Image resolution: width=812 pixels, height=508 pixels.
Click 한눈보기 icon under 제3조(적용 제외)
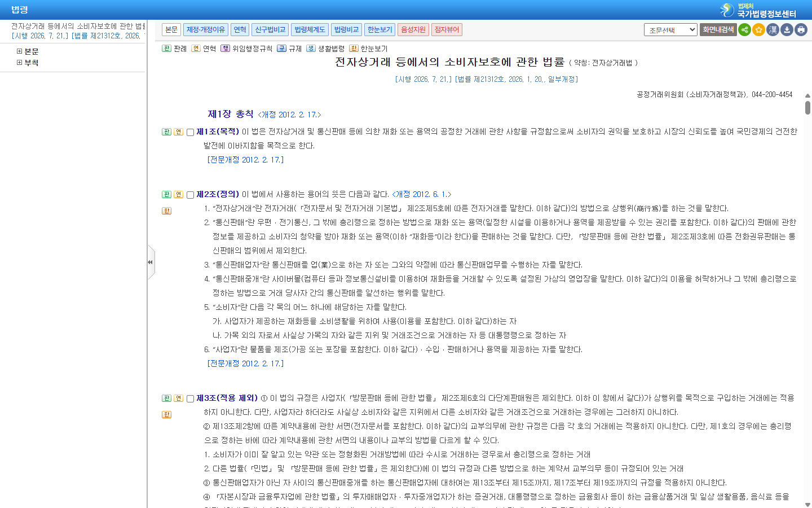tap(166, 414)
